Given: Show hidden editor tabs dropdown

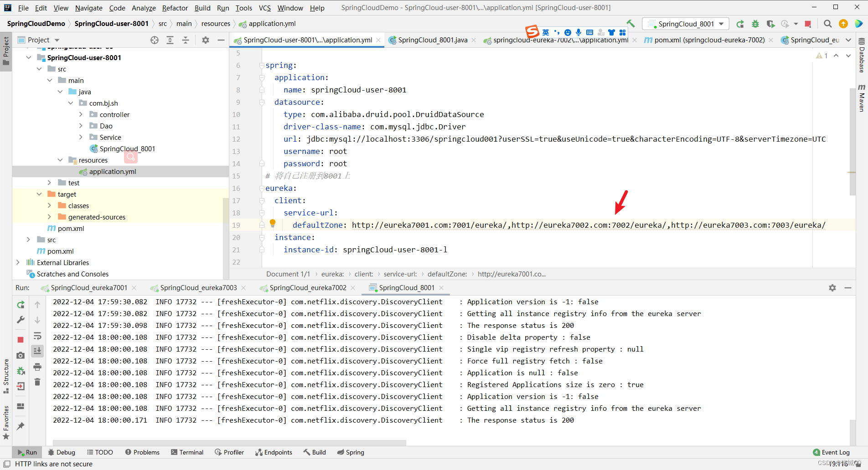Looking at the screenshot, I should click(848, 40).
